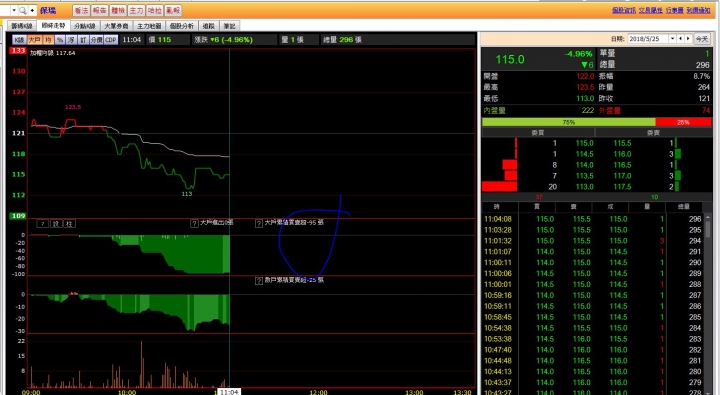
Task: Select the 10:59:16 trade row
Action: point(593,295)
